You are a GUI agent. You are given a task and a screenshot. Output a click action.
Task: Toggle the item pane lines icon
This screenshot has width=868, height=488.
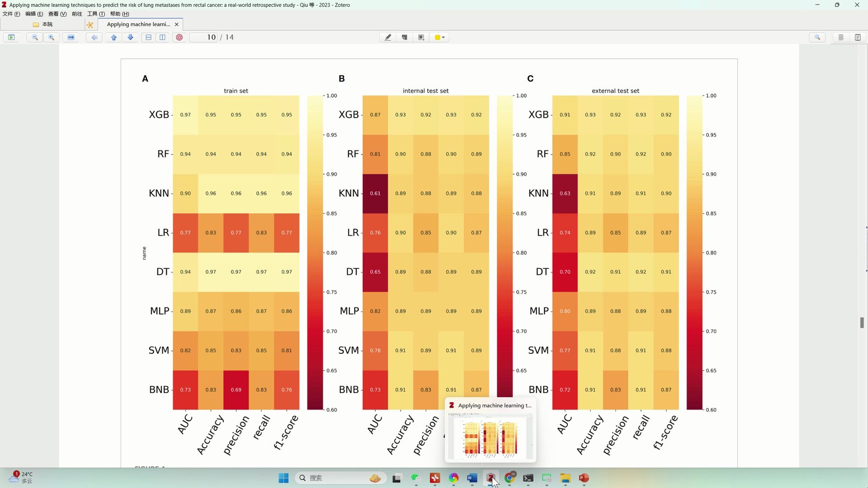tap(841, 38)
